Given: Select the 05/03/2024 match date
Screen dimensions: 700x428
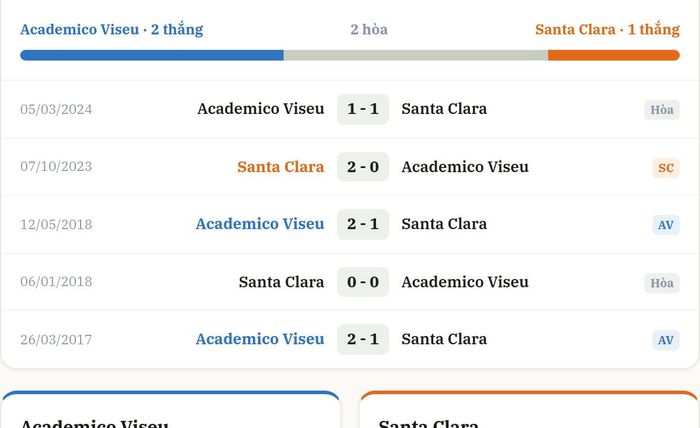Looking at the screenshot, I should coord(56,109).
